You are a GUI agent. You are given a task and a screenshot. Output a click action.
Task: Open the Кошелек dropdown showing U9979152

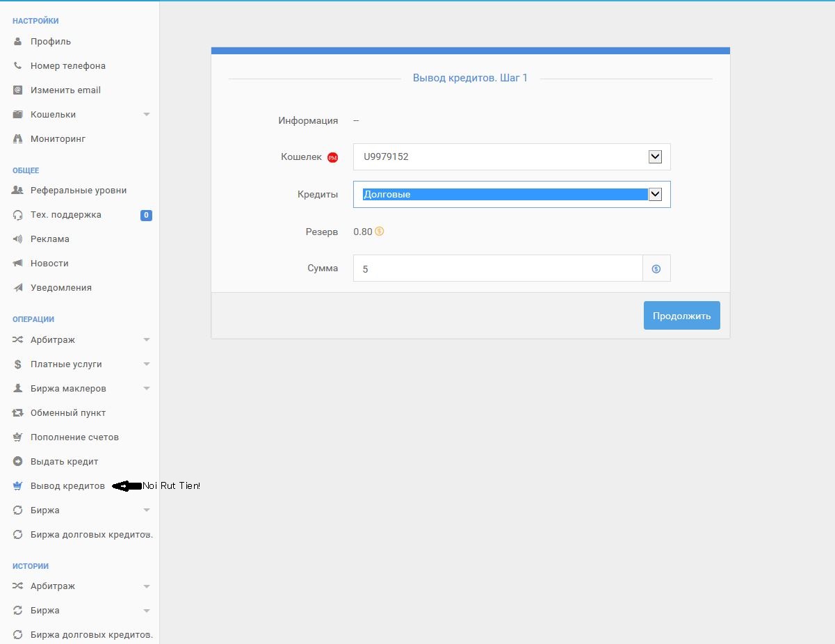(512, 157)
